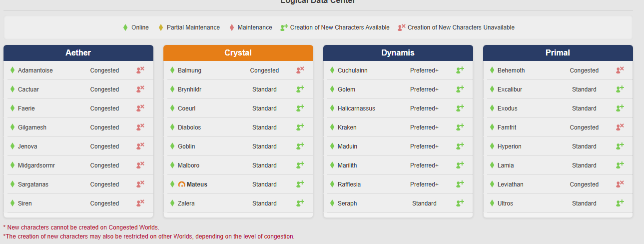
Task: Select the Crystal data center header
Action: click(x=238, y=53)
